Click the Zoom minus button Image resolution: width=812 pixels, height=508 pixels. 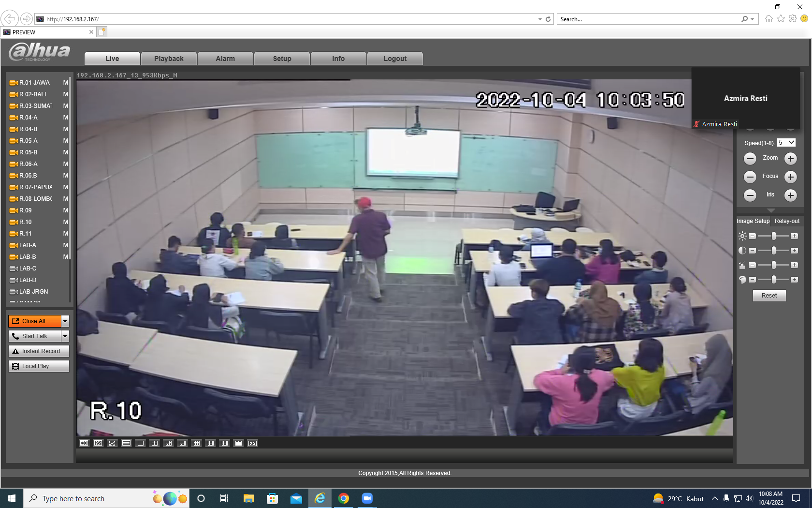coord(750,158)
